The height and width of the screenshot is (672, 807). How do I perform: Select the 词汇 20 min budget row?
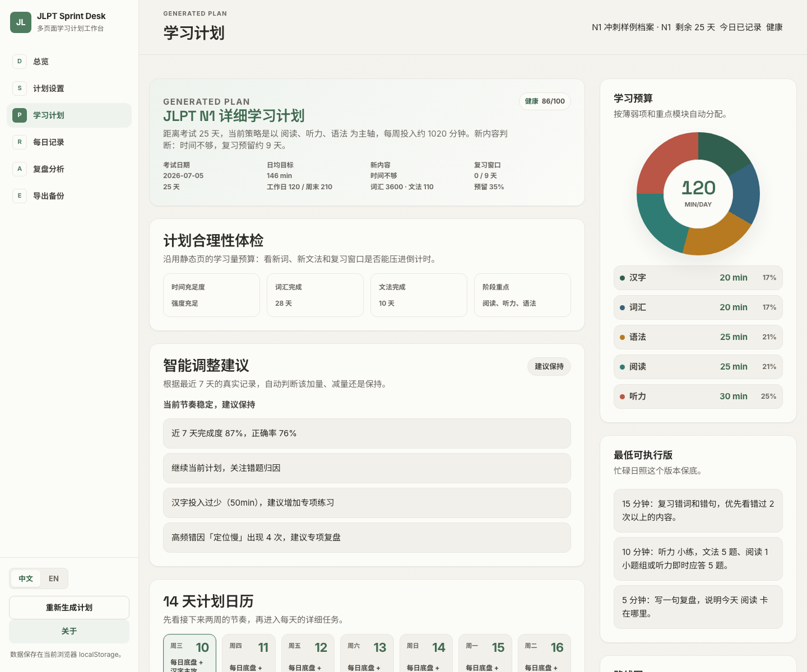tap(698, 307)
